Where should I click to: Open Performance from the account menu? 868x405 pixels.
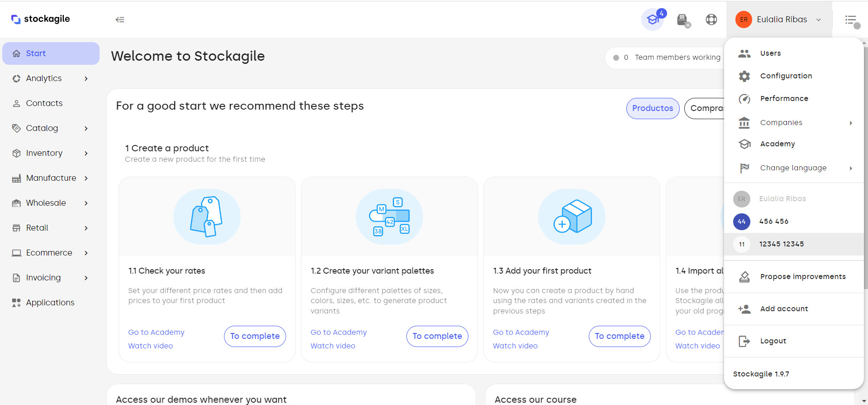(794, 99)
